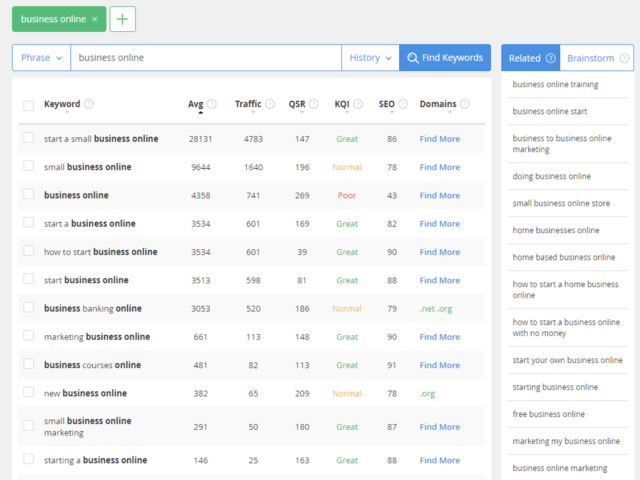Select checkbox for 'business online' 4358 row
Screen dimensions: 640x480
click(29, 194)
